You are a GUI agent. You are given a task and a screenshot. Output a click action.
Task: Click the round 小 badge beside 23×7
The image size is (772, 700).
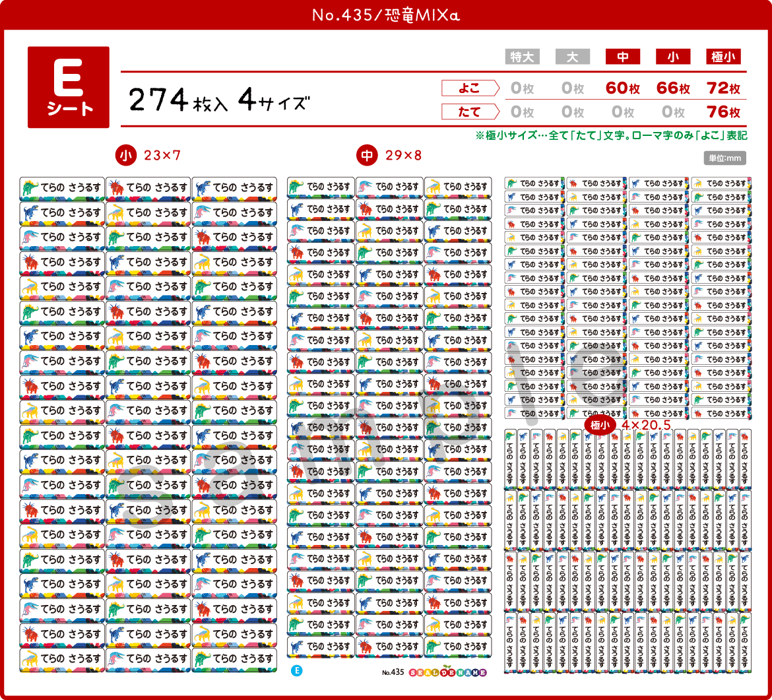point(125,156)
